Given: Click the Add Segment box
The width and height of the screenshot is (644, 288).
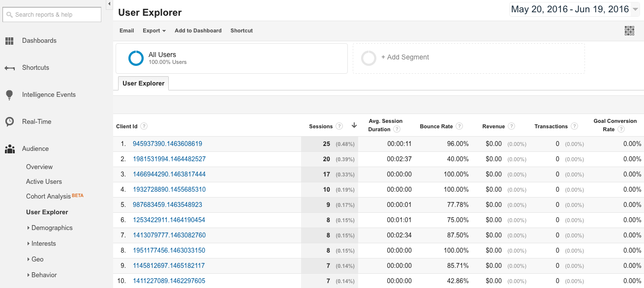Looking at the screenshot, I should (x=468, y=58).
